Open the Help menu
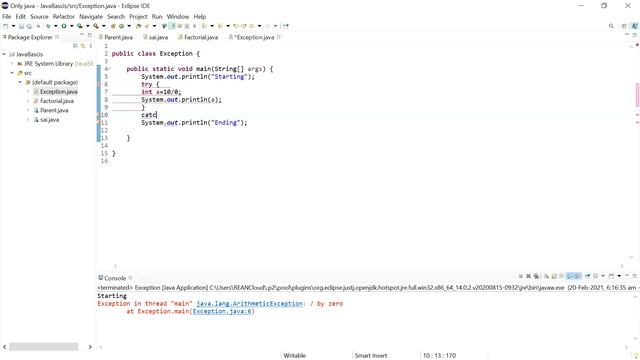The image size is (640, 360). point(200,17)
